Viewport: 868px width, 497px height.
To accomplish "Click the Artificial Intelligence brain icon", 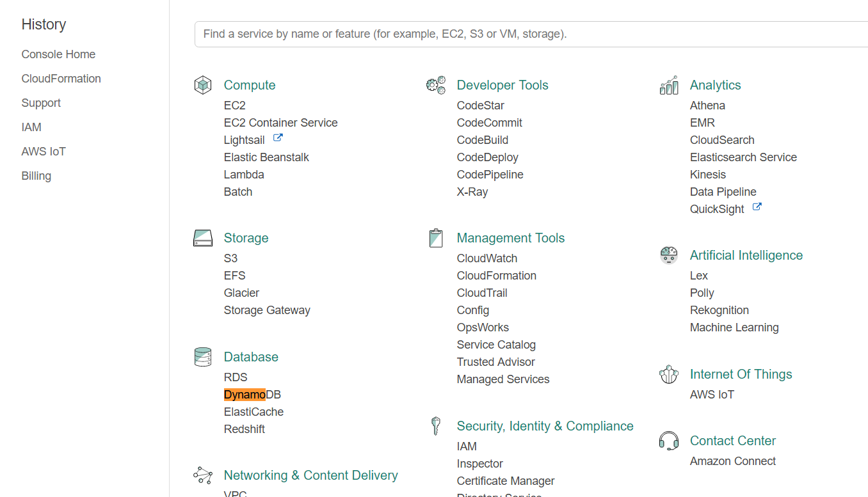I will point(669,255).
